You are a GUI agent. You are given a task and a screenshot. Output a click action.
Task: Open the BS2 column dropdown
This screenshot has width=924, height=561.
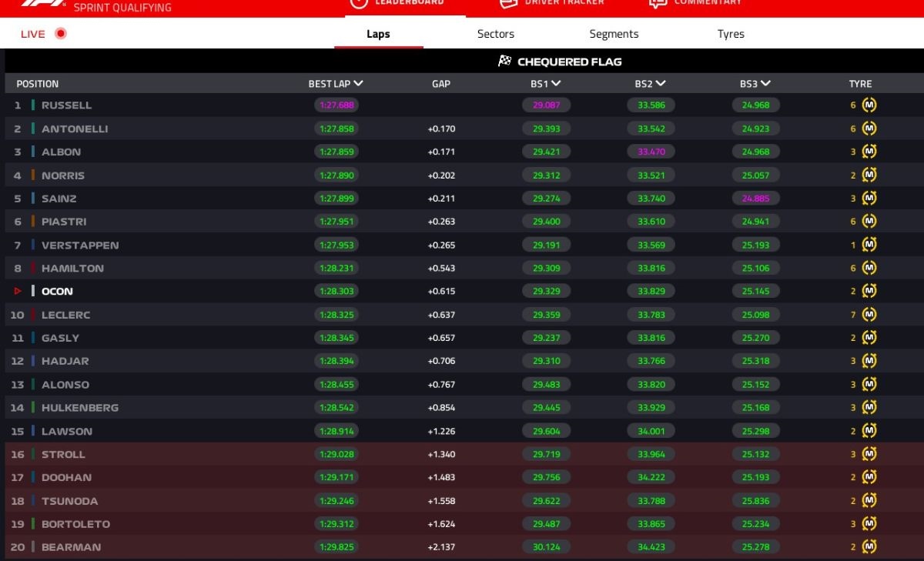[x=661, y=84]
